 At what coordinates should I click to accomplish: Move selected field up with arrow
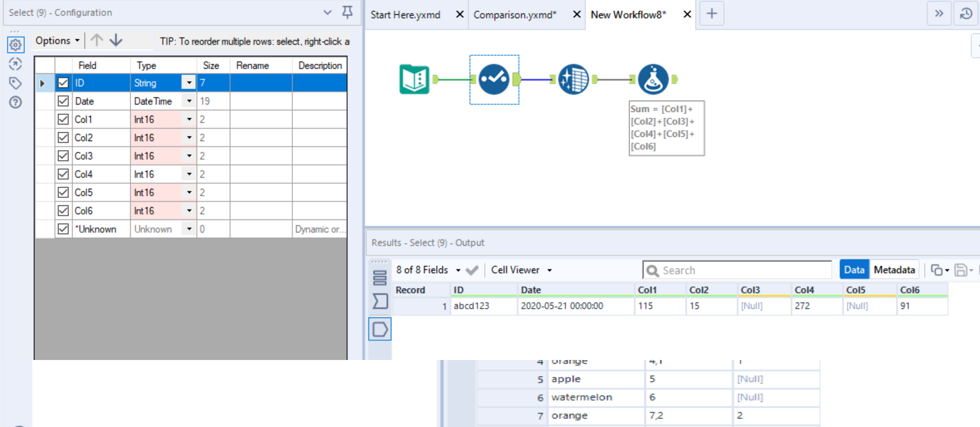pyautogui.click(x=97, y=40)
